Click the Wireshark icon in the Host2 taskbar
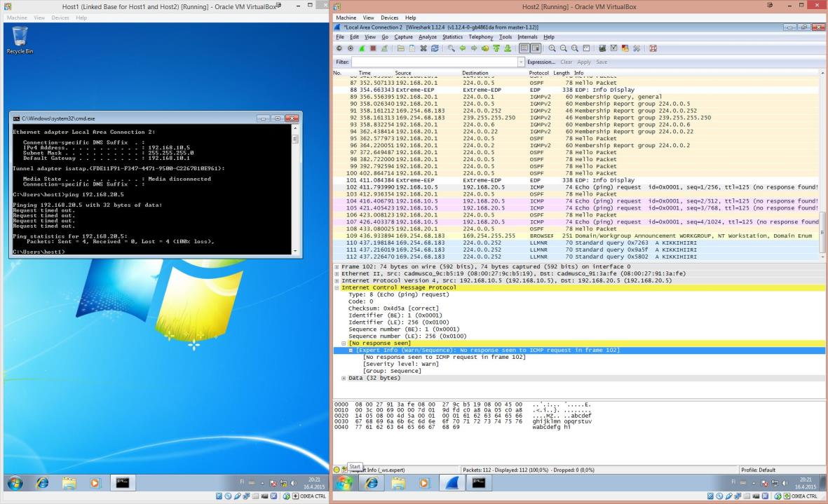The image size is (828, 504). (x=452, y=483)
